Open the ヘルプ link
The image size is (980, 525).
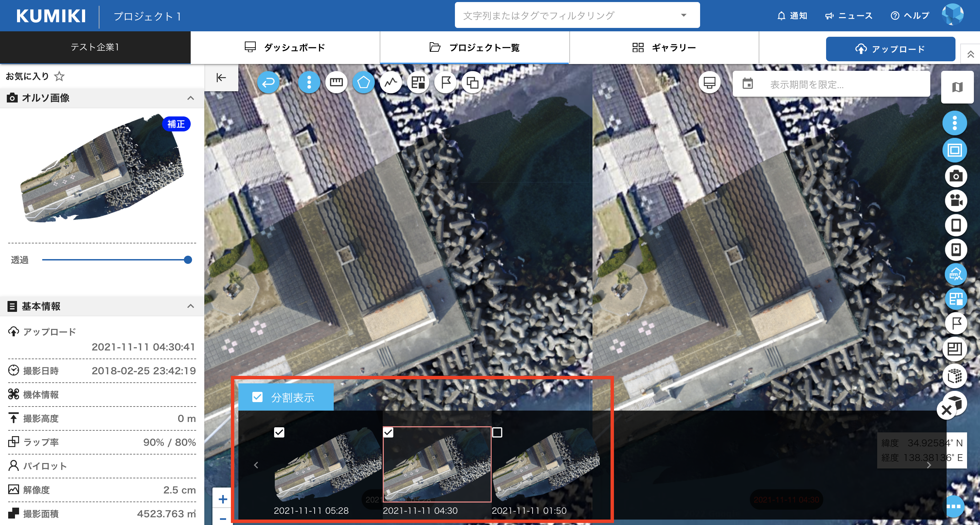911,16
